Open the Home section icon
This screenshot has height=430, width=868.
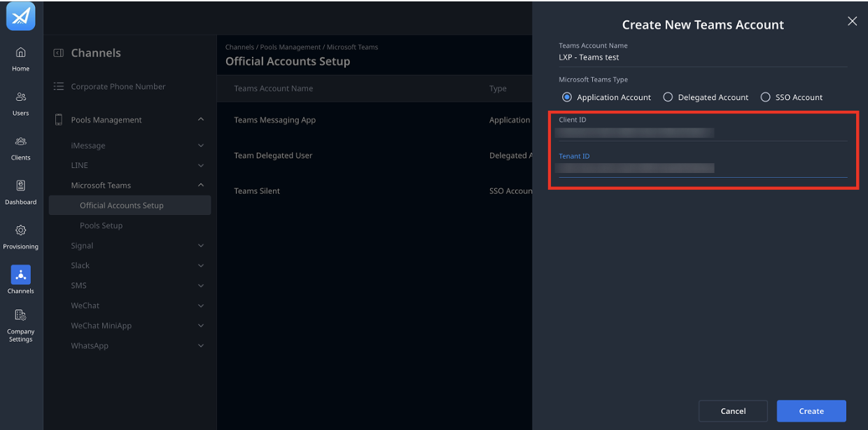[21, 53]
